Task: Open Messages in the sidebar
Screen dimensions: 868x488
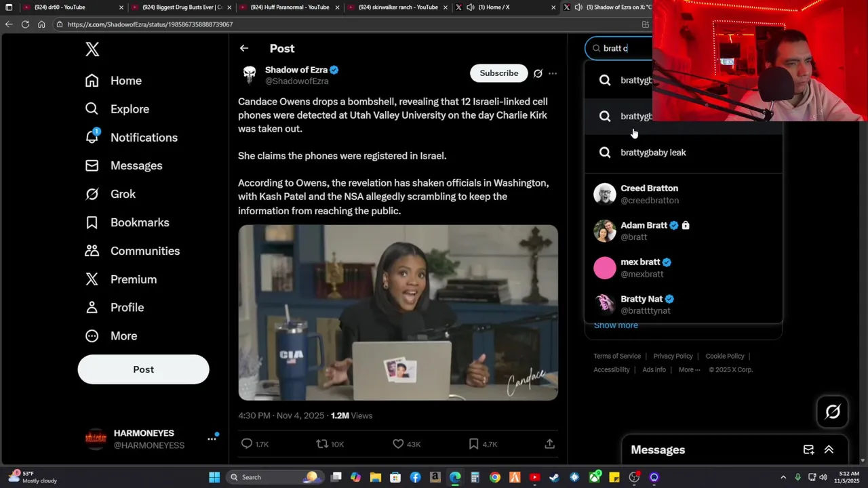Action: 123,166
